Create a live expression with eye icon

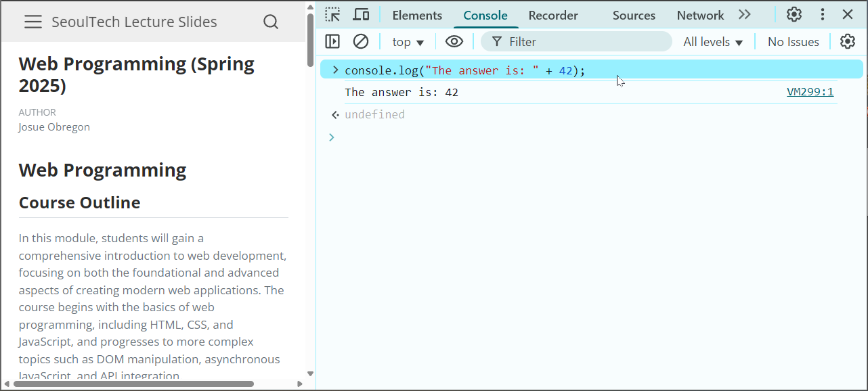pyautogui.click(x=454, y=42)
